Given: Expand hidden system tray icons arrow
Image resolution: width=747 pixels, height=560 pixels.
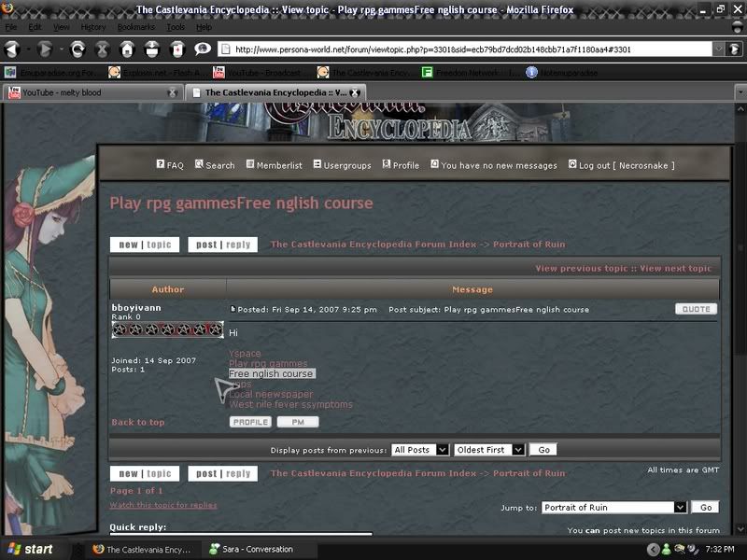Looking at the screenshot, I should (653, 549).
